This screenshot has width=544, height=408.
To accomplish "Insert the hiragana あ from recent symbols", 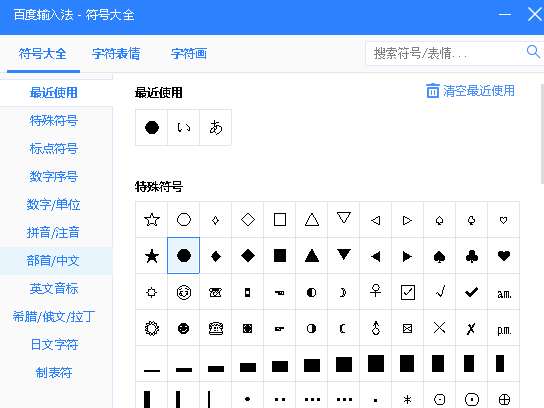I will tap(215, 127).
